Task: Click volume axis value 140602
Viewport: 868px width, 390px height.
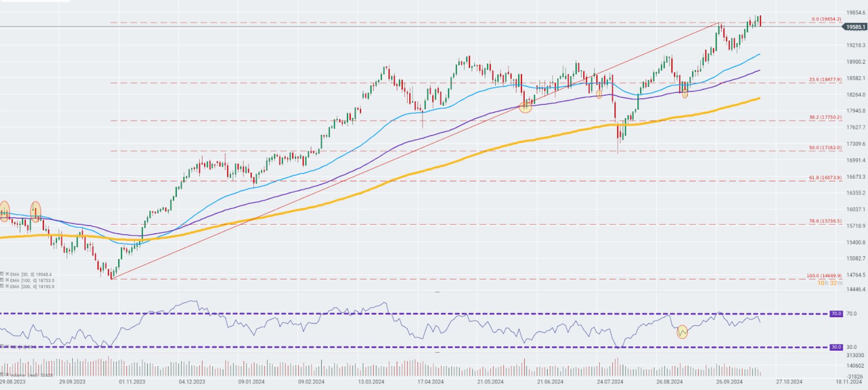Action: coord(855,366)
